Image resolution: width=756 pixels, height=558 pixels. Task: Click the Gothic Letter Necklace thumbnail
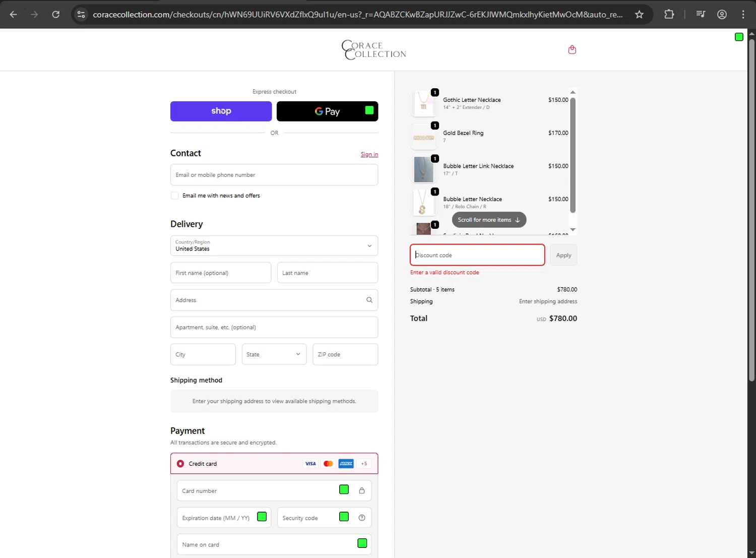tap(423, 103)
